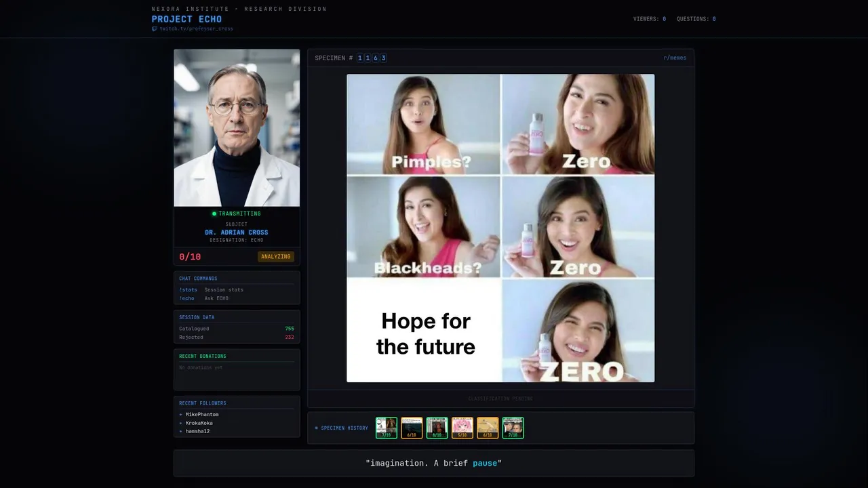Select follower hamsha12
The height and width of the screenshot is (488, 868).
(x=197, y=431)
